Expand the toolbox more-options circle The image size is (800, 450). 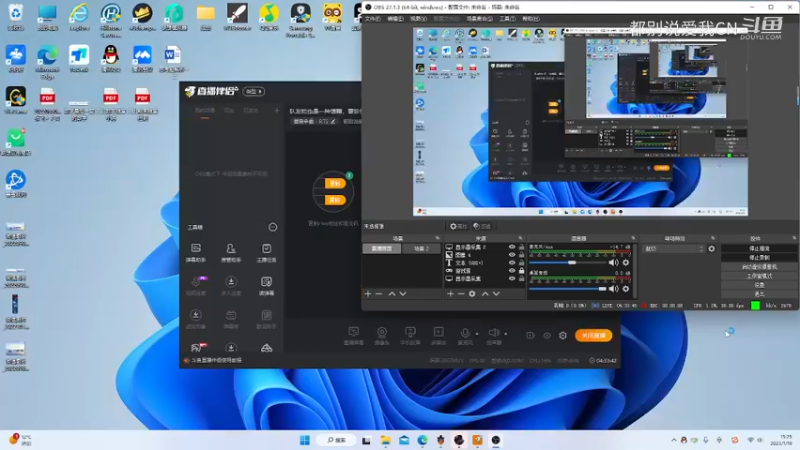(273, 227)
